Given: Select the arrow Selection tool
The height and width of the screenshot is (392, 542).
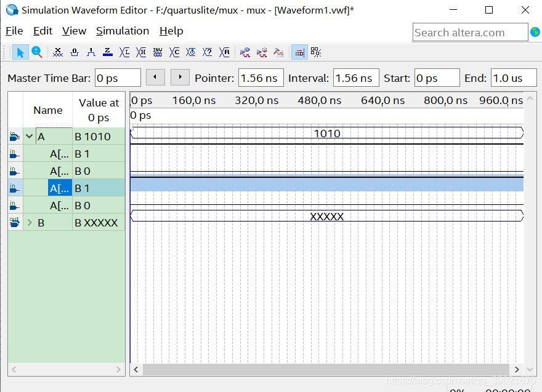Looking at the screenshot, I should click(x=20, y=52).
